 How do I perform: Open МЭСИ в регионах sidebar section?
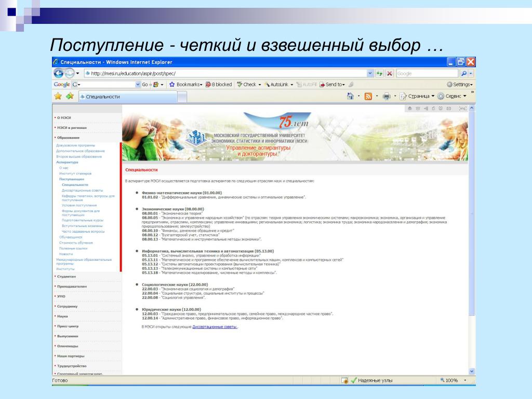pos(72,128)
